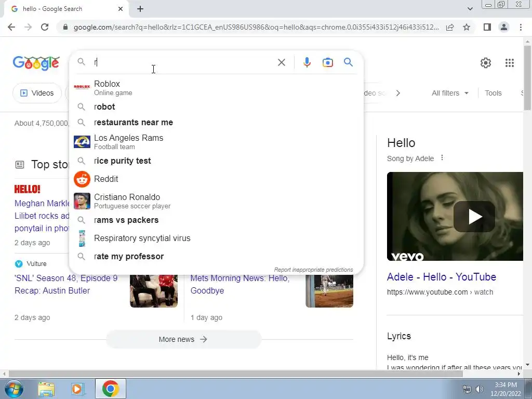This screenshot has width=532, height=399.
Task: Click the tab search chevron
Action: coord(470,9)
